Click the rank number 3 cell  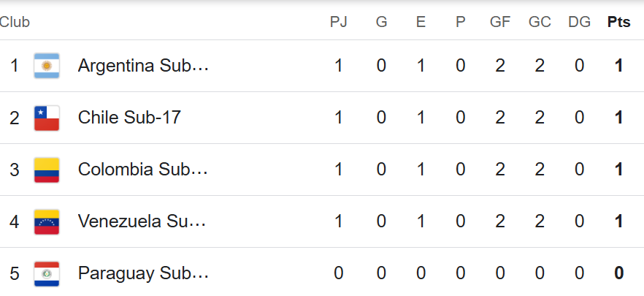pos(15,170)
